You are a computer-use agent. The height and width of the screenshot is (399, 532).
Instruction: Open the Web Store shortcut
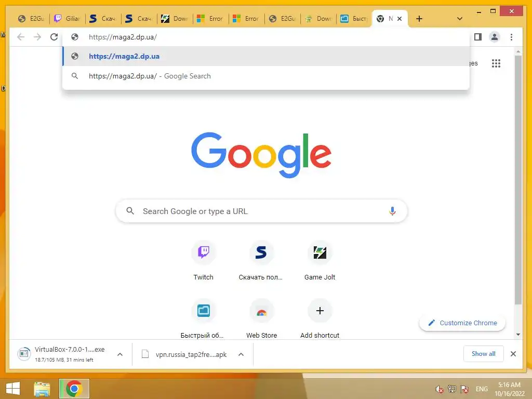coord(262,319)
